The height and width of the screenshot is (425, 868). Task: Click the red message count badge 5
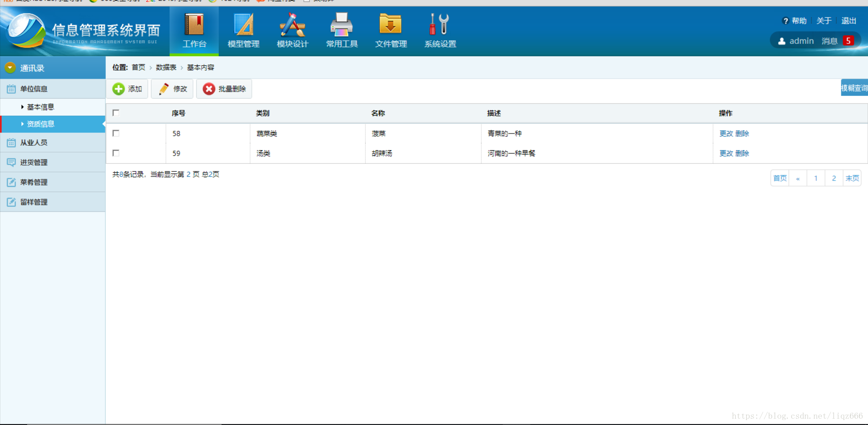pos(849,41)
